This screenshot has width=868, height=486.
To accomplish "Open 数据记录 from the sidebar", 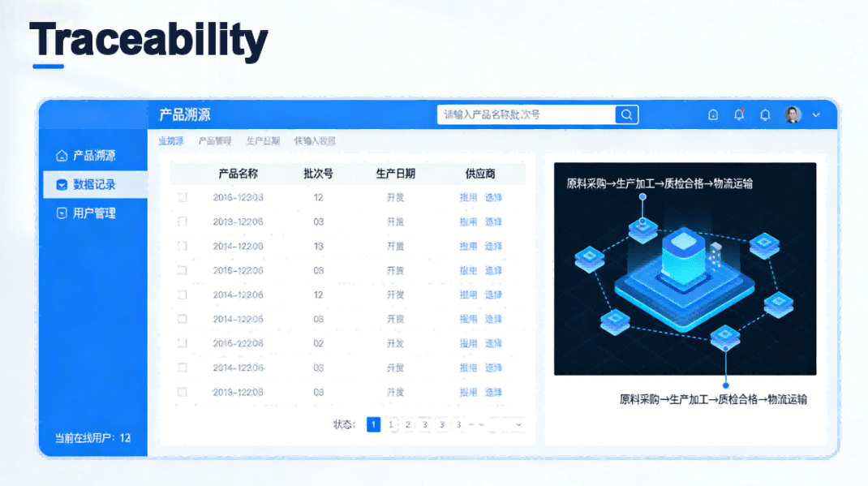I will pos(92,184).
